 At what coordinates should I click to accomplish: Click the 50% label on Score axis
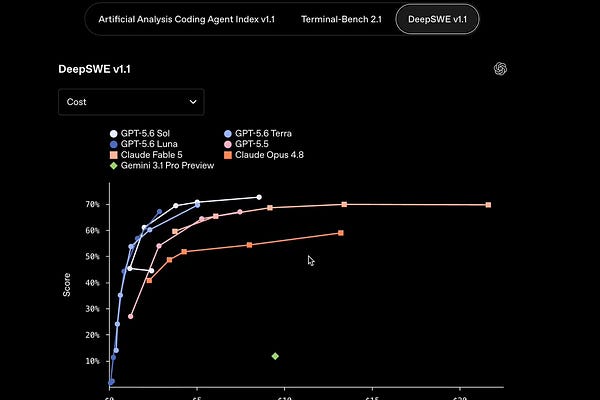coord(93,256)
